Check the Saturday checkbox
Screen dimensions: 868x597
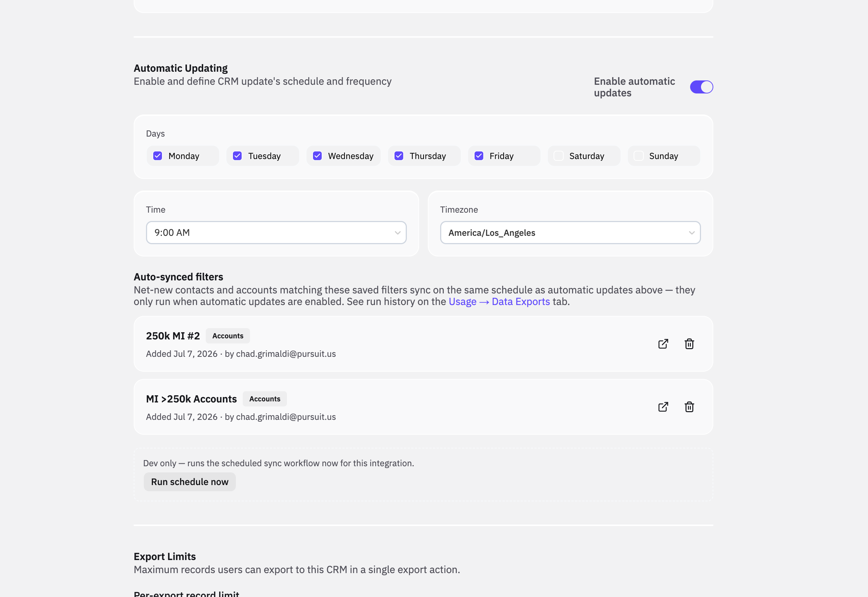point(559,156)
